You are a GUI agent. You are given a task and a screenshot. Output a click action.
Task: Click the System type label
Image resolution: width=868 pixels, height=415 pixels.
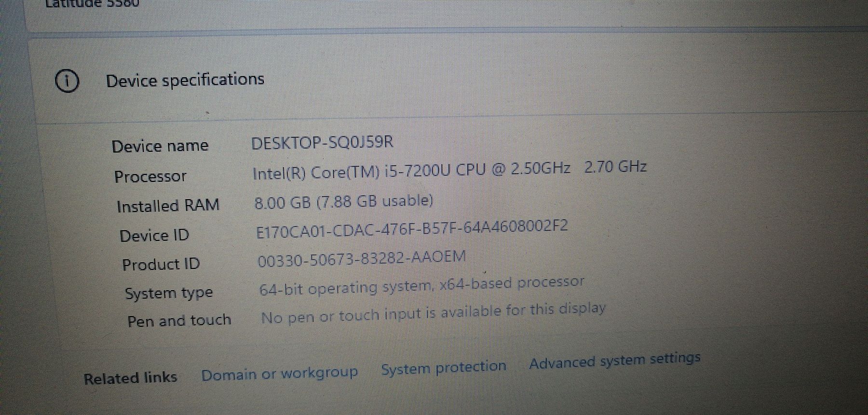[169, 294]
